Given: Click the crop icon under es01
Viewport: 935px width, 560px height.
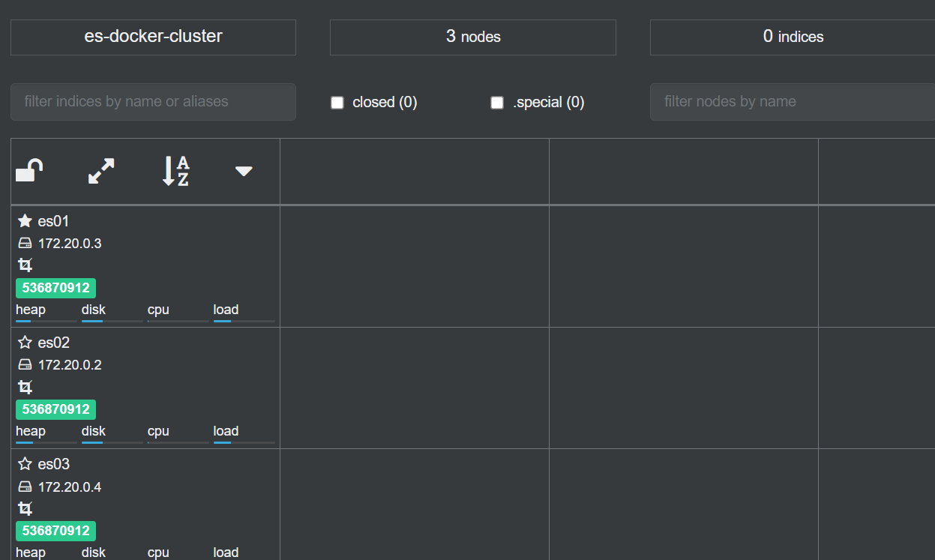Looking at the screenshot, I should [25, 265].
